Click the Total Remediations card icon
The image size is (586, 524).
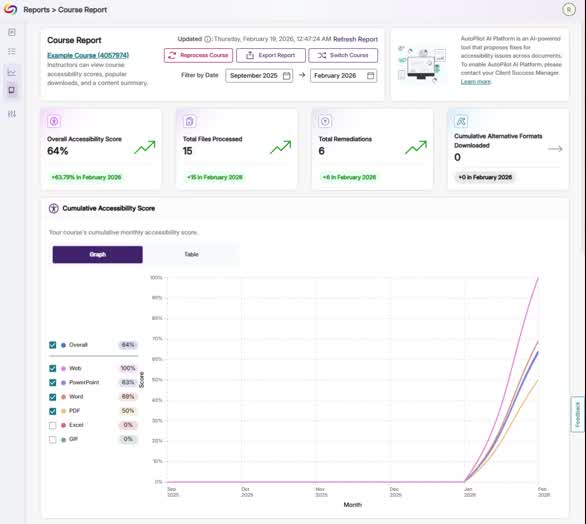click(325, 121)
